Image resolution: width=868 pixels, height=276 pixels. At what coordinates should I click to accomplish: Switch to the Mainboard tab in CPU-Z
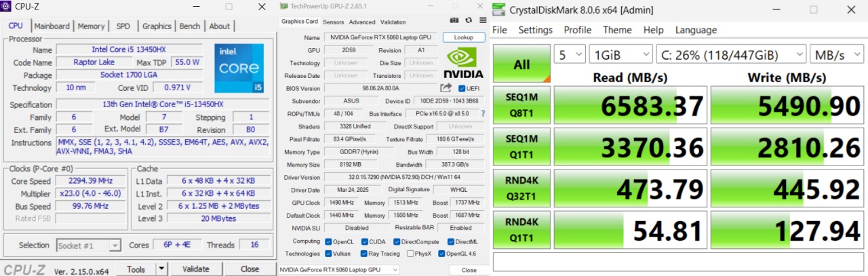52,26
